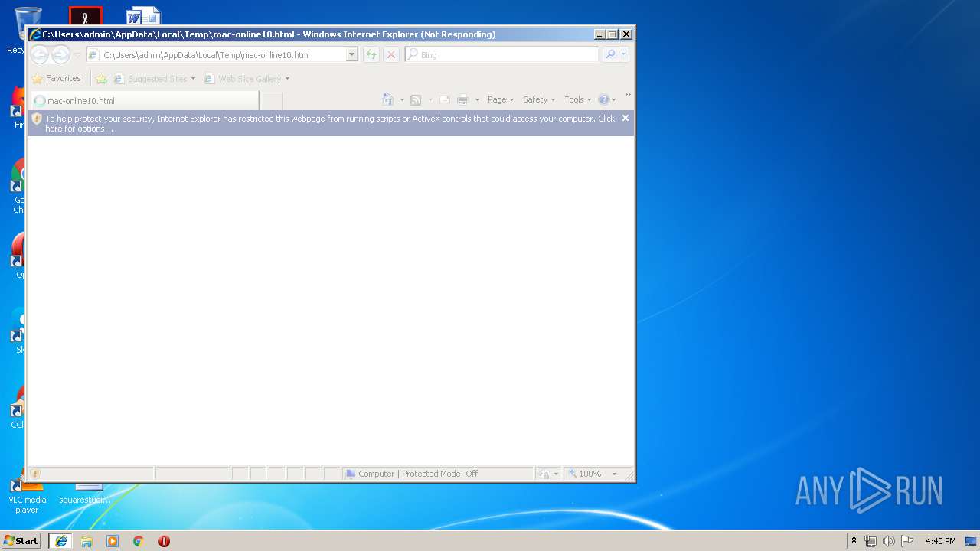Select the Recycle Bin desktop icon
980x551 pixels.
28,29
